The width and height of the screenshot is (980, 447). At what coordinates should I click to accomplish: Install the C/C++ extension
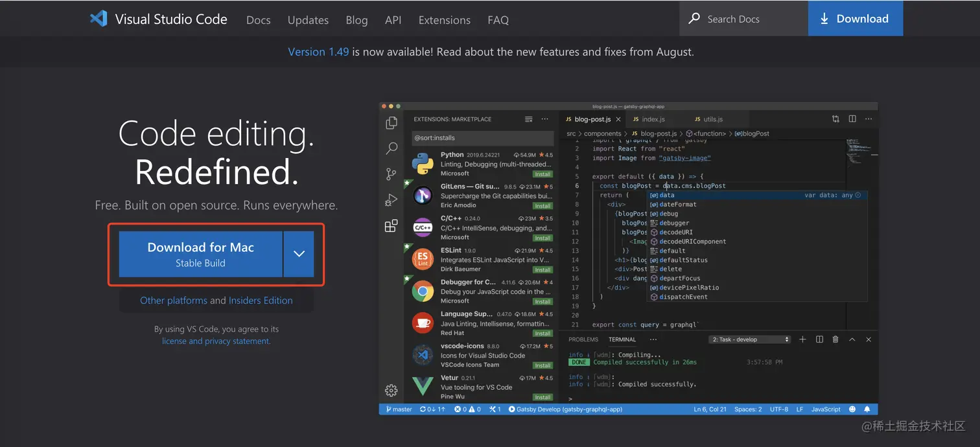542,238
